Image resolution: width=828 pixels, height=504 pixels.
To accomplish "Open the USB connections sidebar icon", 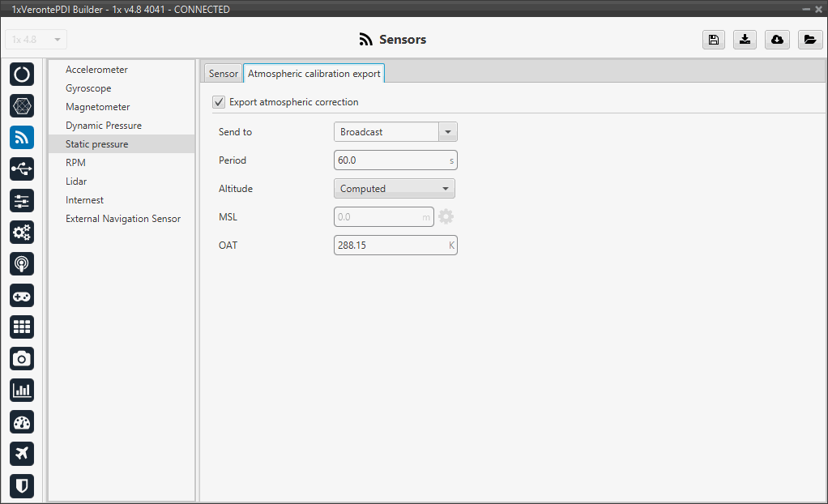I will pos(22,169).
